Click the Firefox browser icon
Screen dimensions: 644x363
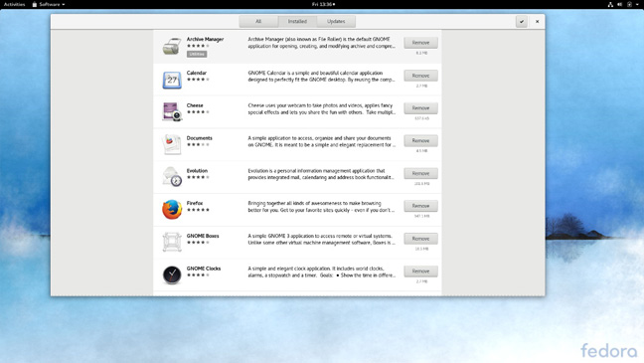[x=172, y=210]
